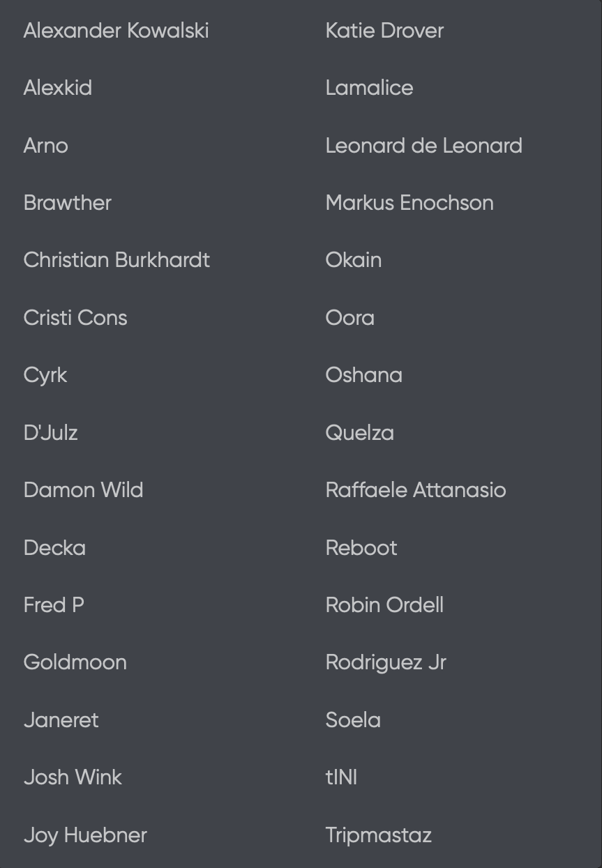Image resolution: width=602 pixels, height=868 pixels.
Task: Select Christian Burkhardt
Action: pyautogui.click(x=116, y=260)
